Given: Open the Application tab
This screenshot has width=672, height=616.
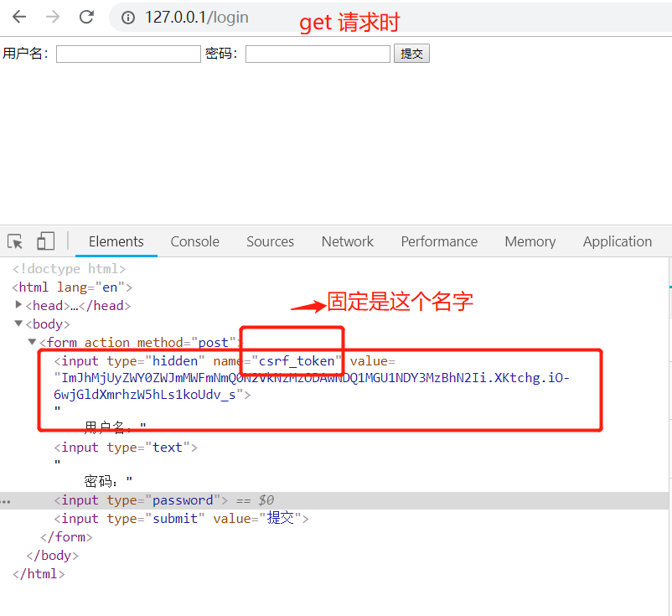Looking at the screenshot, I should click(x=618, y=241).
